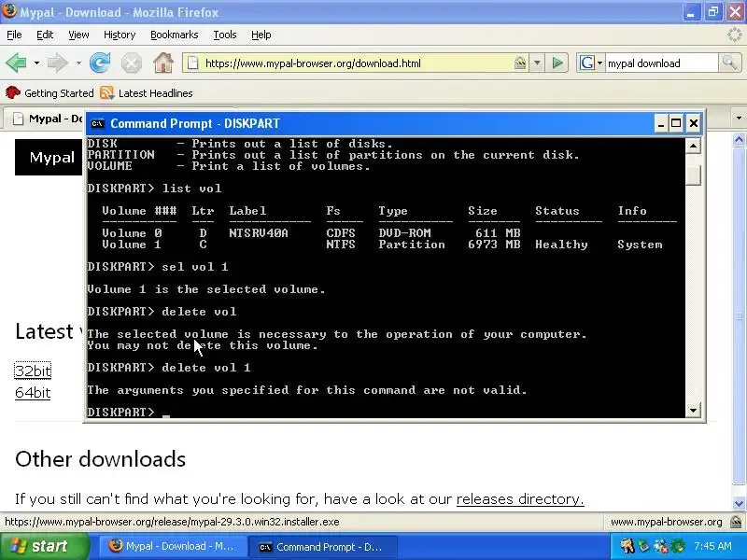Close the Command Prompt DISKPART window
Screen dimensions: 747x560
[694, 124]
